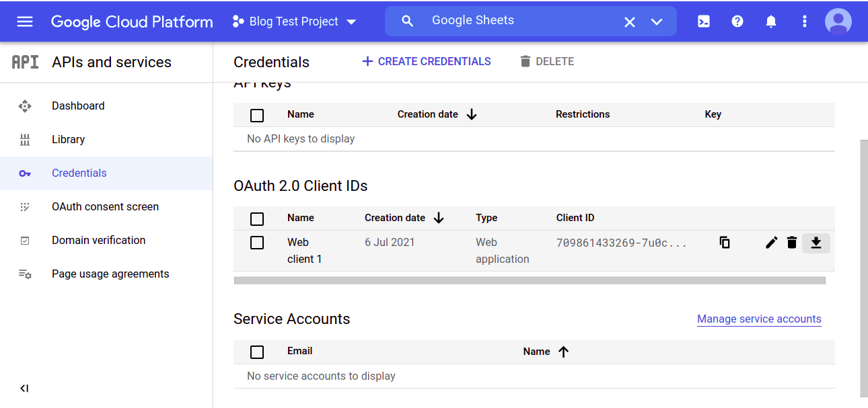Click the Client ID column header
The width and height of the screenshot is (868, 408).
pos(575,218)
